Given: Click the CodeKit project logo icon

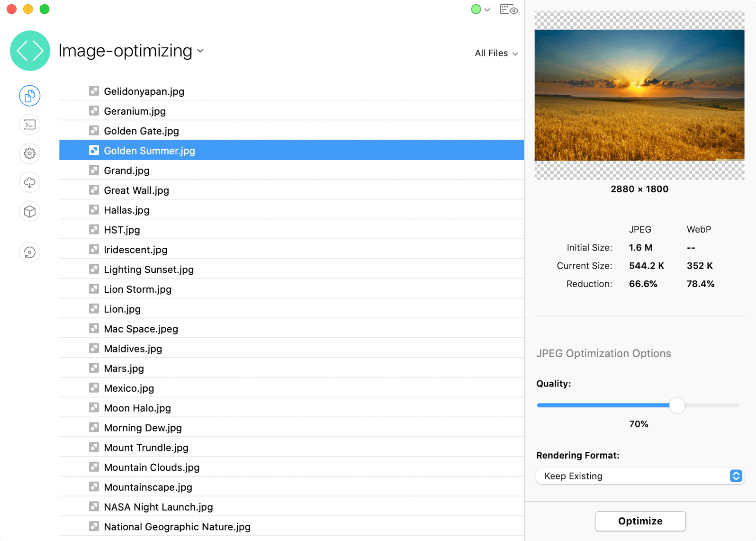Looking at the screenshot, I should (x=30, y=51).
